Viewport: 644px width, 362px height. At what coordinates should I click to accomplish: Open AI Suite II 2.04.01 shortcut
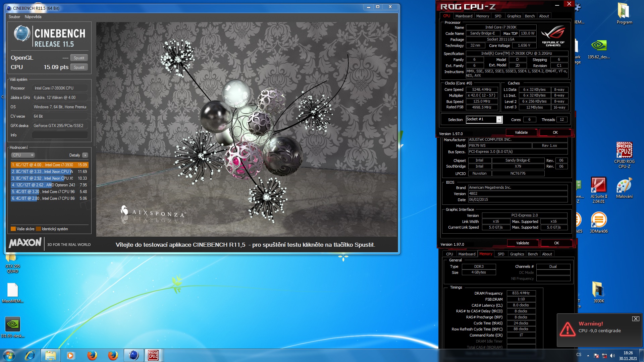[599, 190]
